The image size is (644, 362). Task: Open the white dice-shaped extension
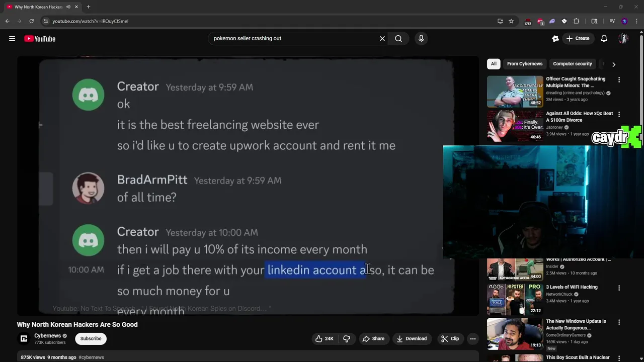tap(564, 21)
